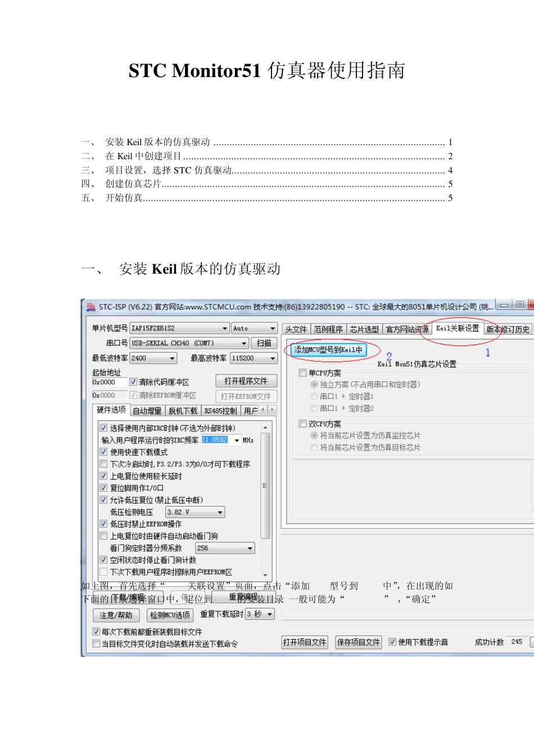Open the Auto dropdown next to MCU model

click(254, 328)
